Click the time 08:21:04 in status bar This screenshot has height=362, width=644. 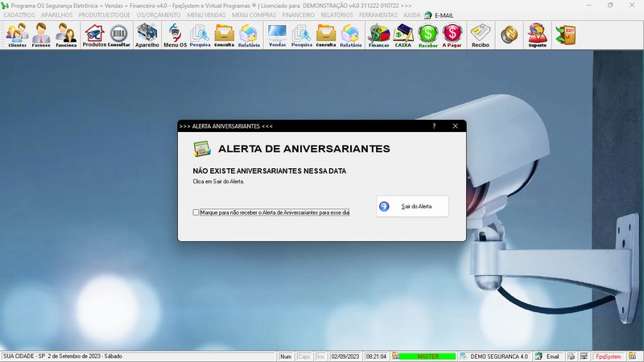[x=376, y=356]
